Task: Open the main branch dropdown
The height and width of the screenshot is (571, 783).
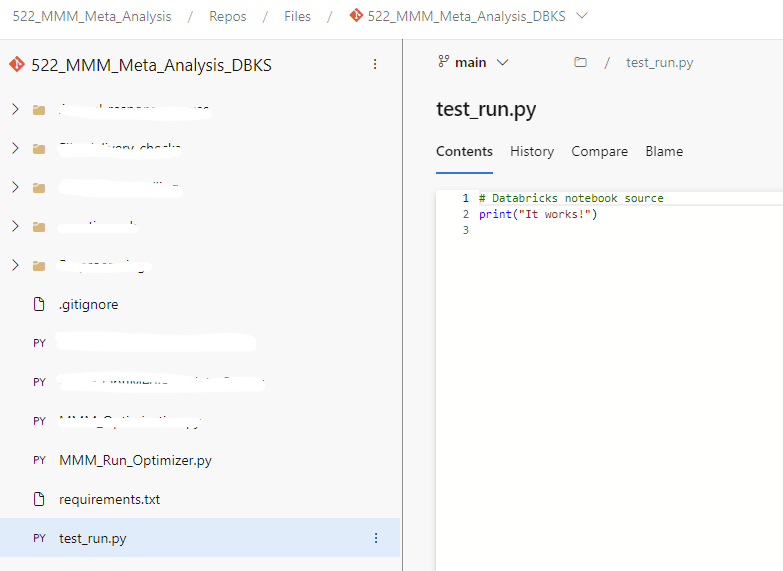Action: pyautogui.click(x=474, y=62)
